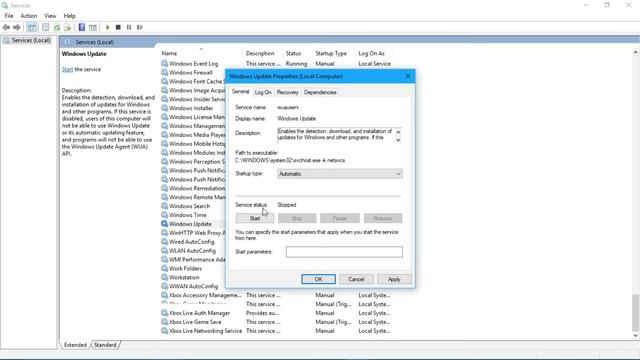Click the Description box scroll-down arrow
The image size is (640, 360).
tap(398, 140)
